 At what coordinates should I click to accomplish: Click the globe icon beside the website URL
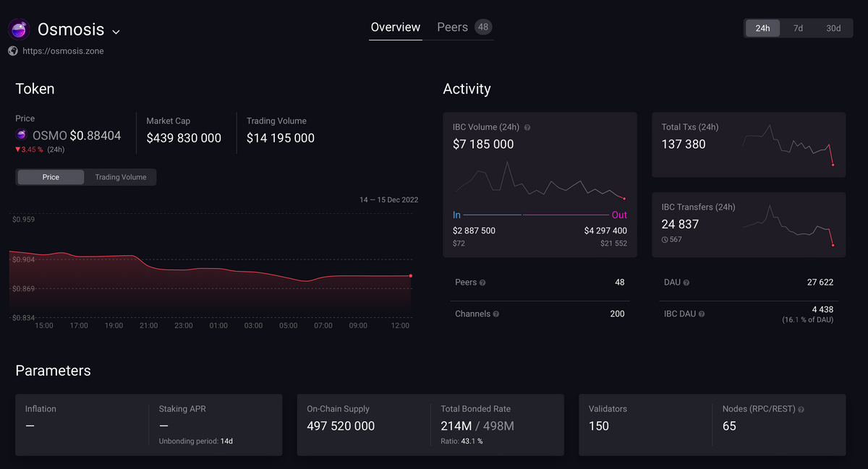12,51
